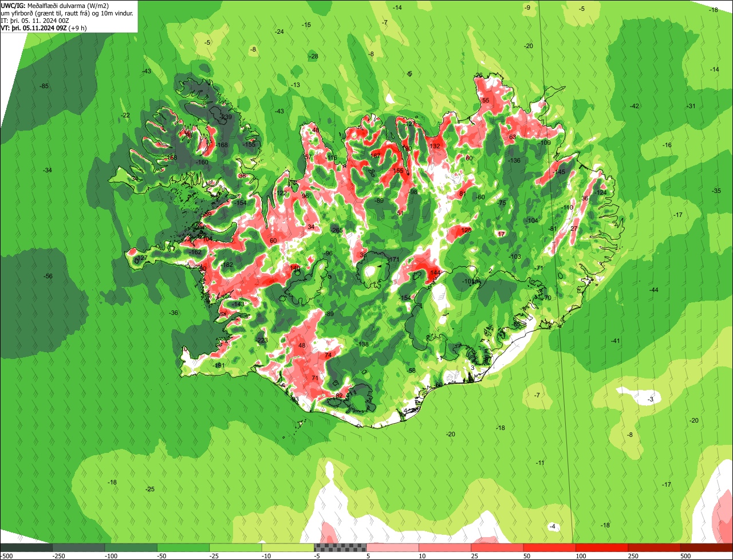Screen dimensions: 733x560
Task: Select the legend color between 25 and 50
Action: [x=497, y=547]
